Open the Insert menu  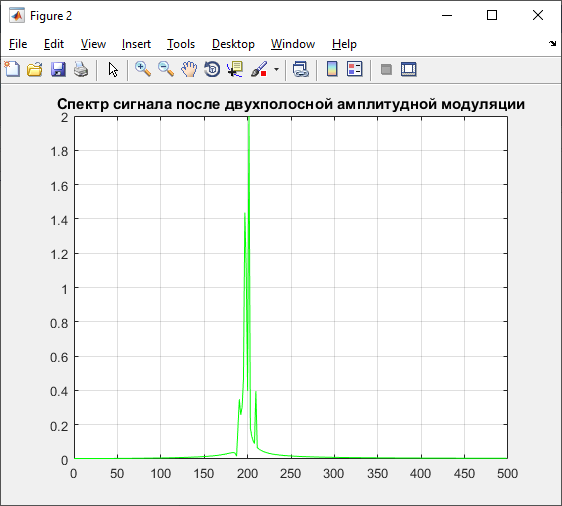136,44
